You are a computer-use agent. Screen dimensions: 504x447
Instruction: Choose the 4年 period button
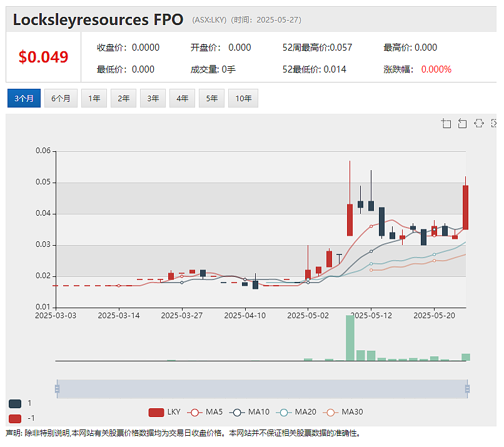[x=182, y=98]
